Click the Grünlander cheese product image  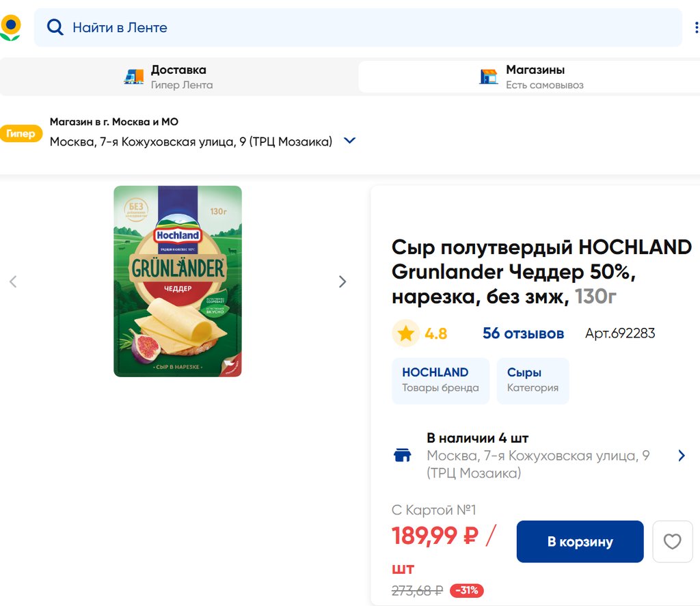(178, 281)
